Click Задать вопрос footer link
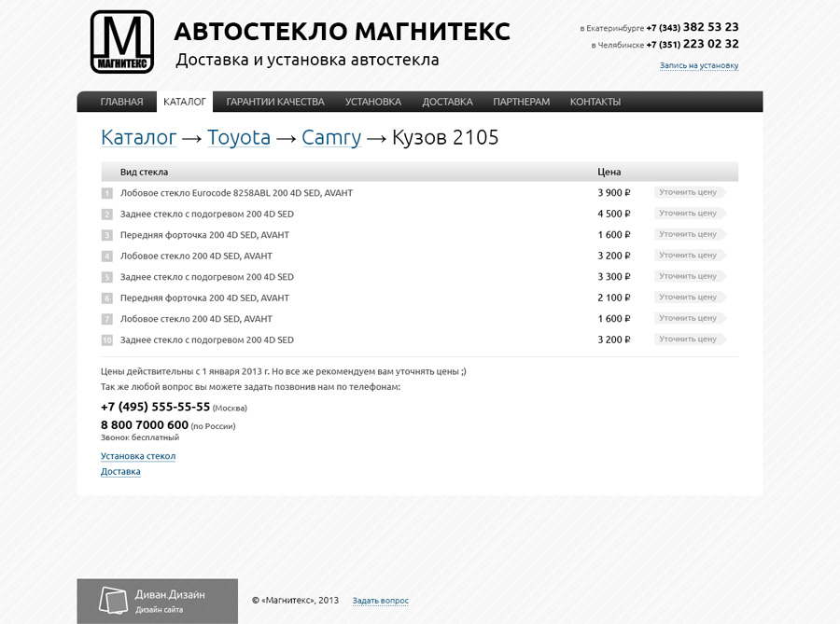The height and width of the screenshot is (624, 840). [381, 601]
